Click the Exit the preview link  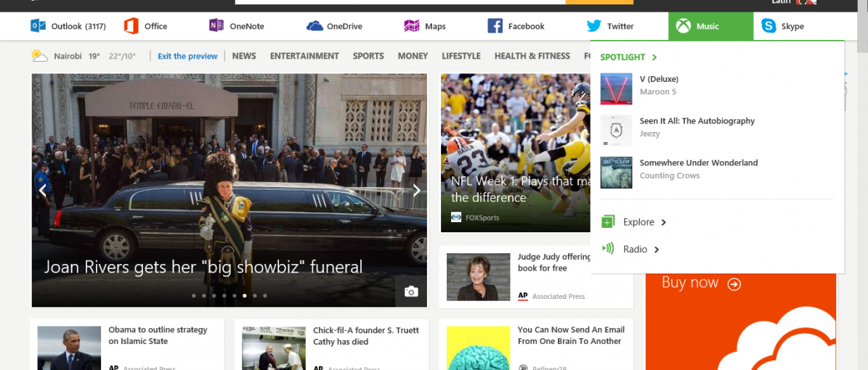point(187,56)
